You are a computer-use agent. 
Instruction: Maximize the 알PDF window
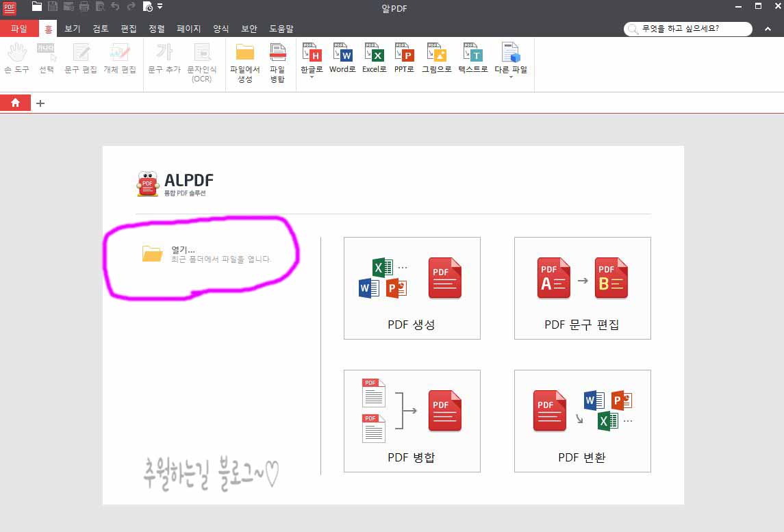(758, 6)
